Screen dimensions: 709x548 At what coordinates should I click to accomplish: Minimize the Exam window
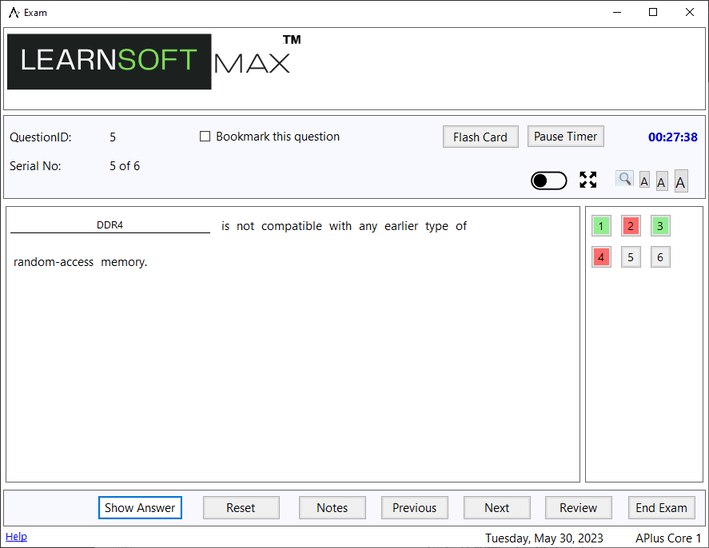(x=617, y=12)
